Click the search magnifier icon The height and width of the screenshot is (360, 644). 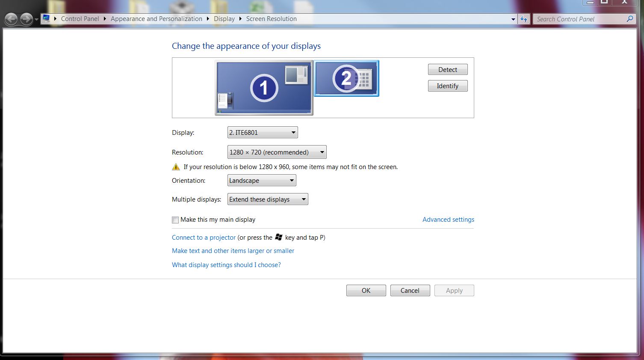click(629, 19)
